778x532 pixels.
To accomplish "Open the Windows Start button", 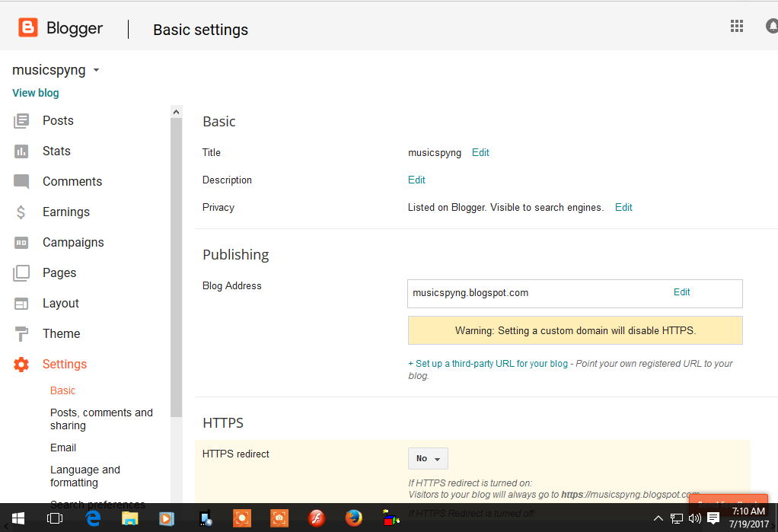I will click(18, 518).
